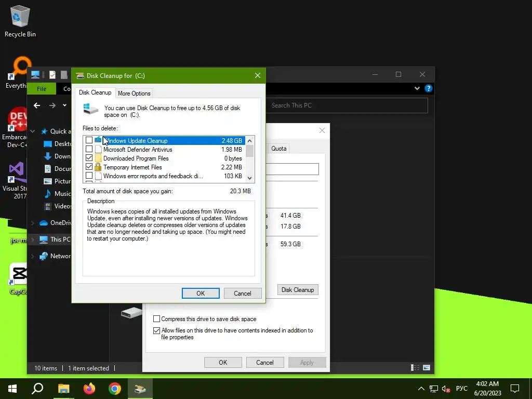Click the muted volume tray icon
532x399 pixels.
pos(446,389)
